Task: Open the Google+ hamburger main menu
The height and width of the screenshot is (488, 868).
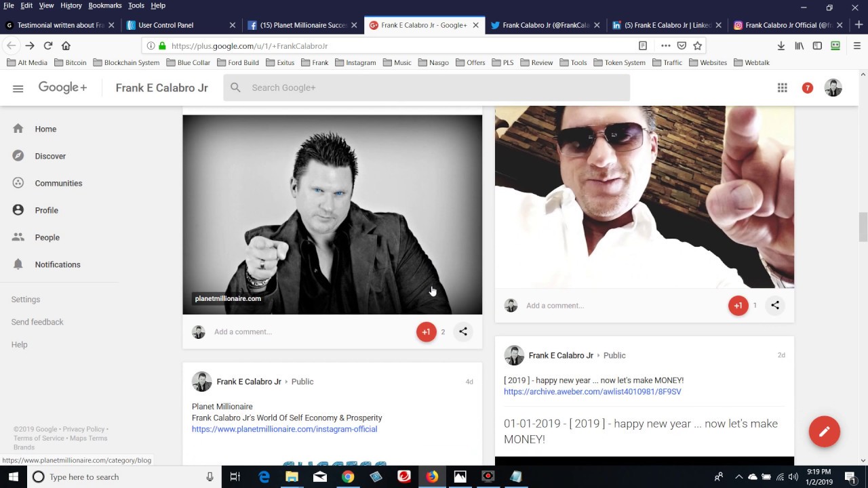Action: [x=18, y=88]
